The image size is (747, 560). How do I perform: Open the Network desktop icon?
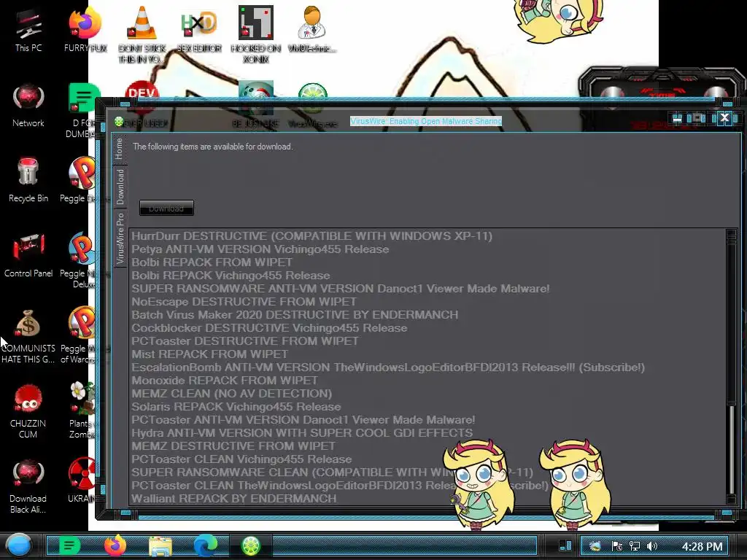coord(28,106)
